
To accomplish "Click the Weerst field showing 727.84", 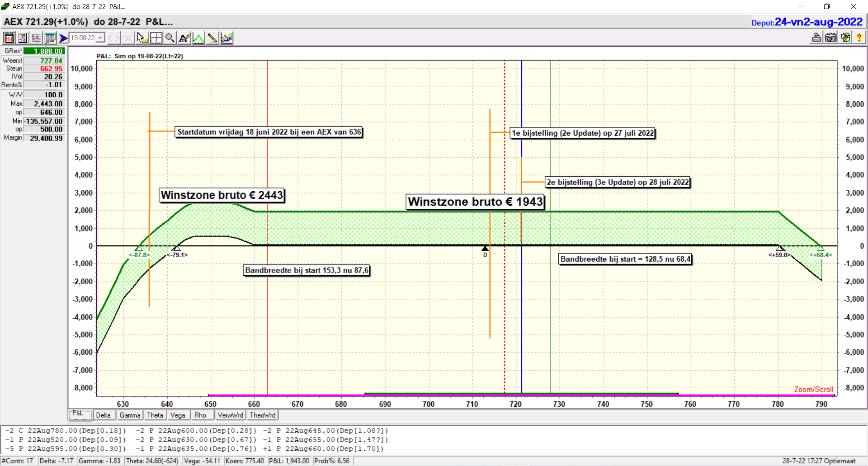I will [44, 61].
